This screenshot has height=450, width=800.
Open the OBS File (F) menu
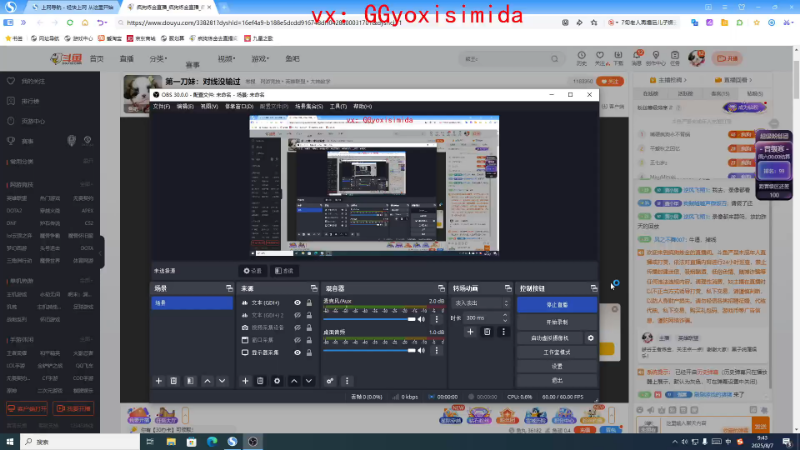pyautogui.click(x=161, y=107)
